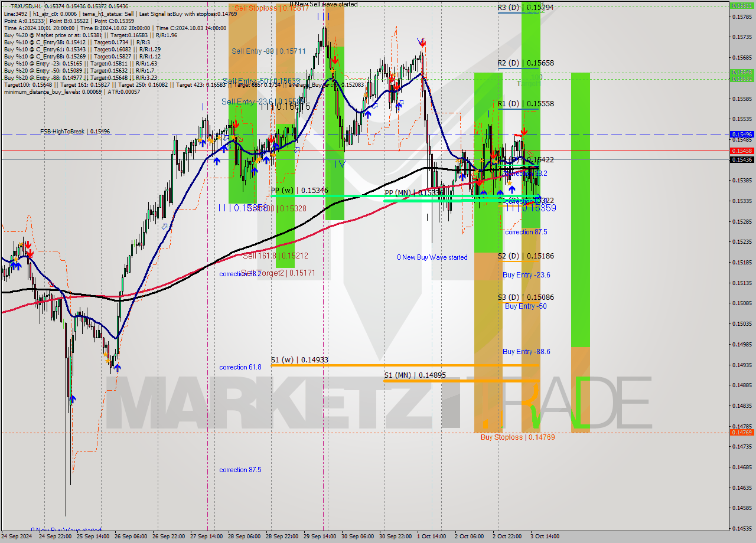Viewport: 756px width, 543px height.
Task: Select the Sell Entry -88 | 0.15711 label
Action: point(269,51)
